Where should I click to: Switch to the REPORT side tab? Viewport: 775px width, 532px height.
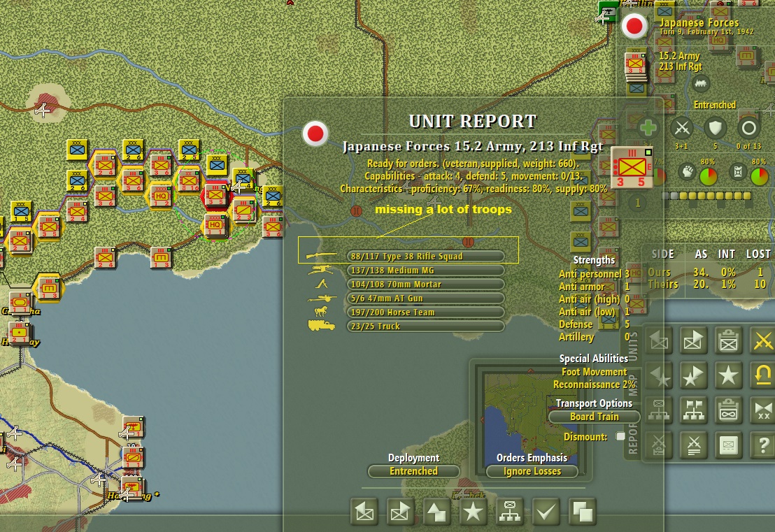pos(633,438)
